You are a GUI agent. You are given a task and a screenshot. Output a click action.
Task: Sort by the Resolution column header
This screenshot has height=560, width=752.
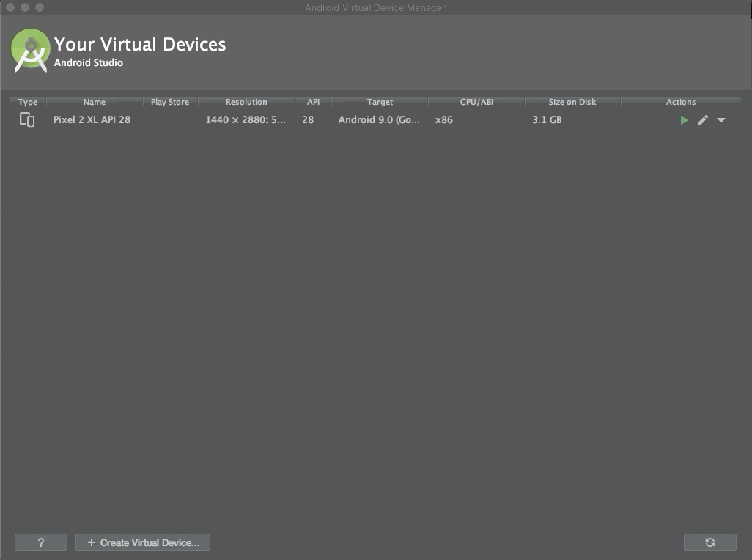(246, 102)
